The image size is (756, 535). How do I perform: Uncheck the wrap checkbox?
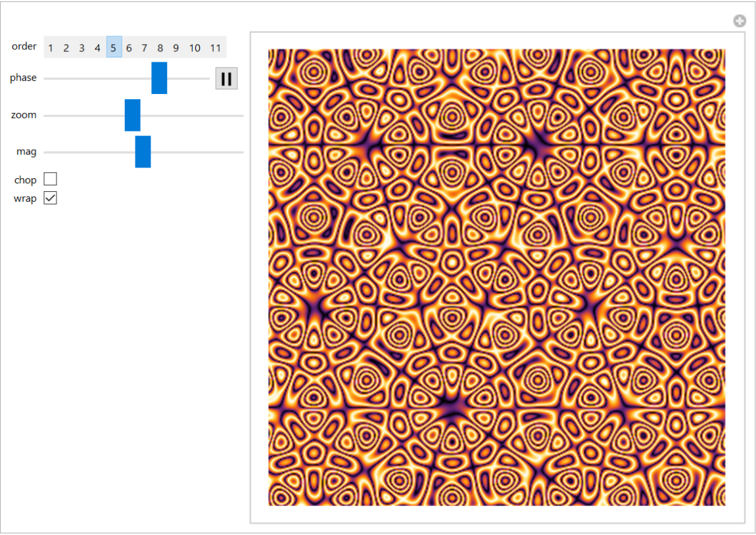[51, 198]
